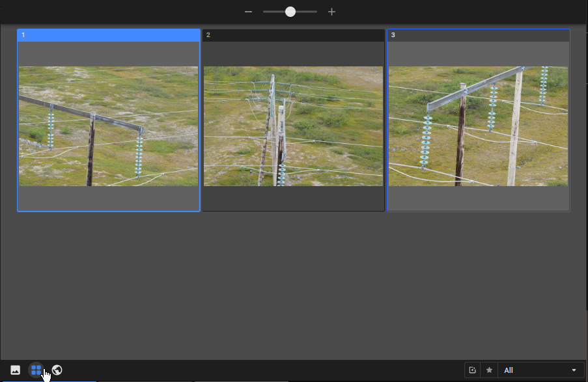Click the blue header of image 1
588x382 pixels.
coord(108,35)
